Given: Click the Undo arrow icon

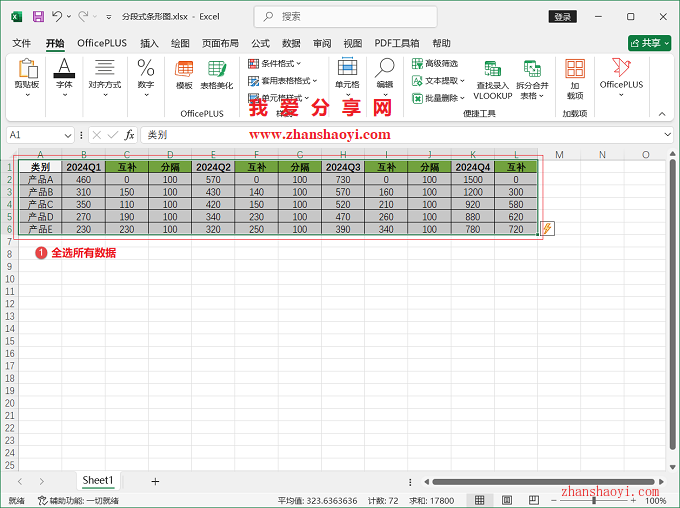Looking at the screenshot, I should tap(58, 17).
